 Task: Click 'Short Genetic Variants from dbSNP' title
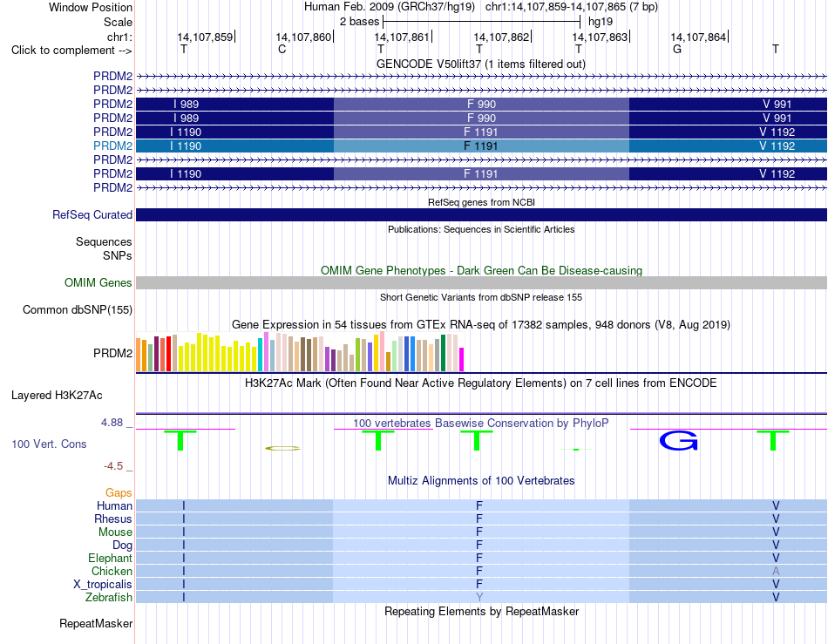(481, 297)
